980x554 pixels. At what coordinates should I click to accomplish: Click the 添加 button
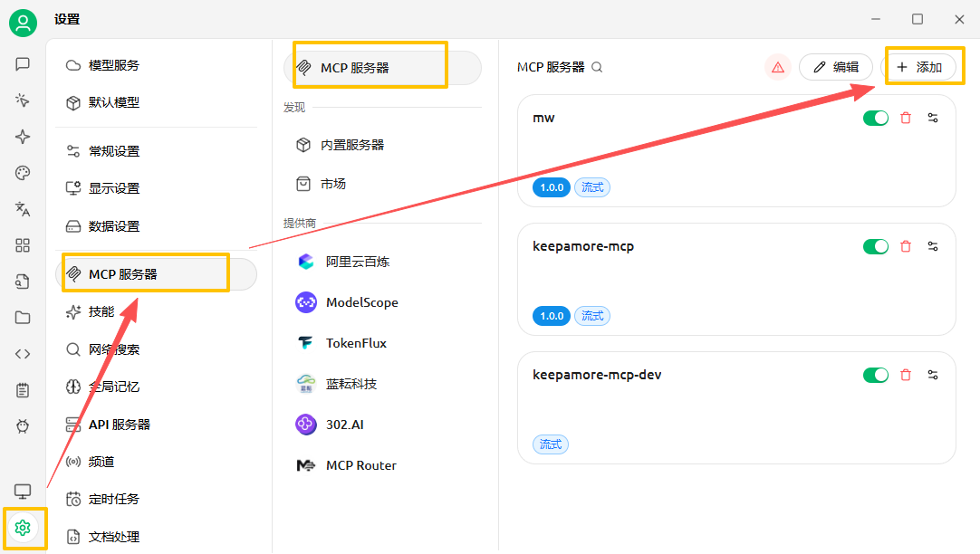(919, 68)
